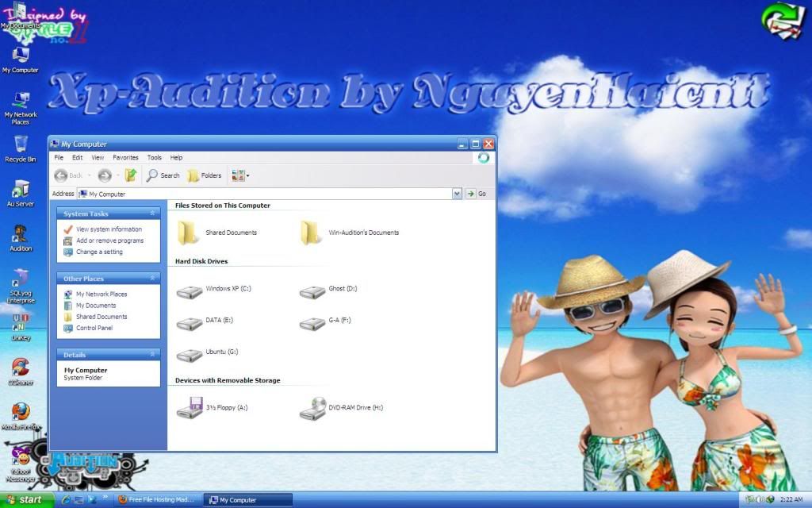
Task: Select Win-Audition's Documents folder
Action: click(349, 233)
